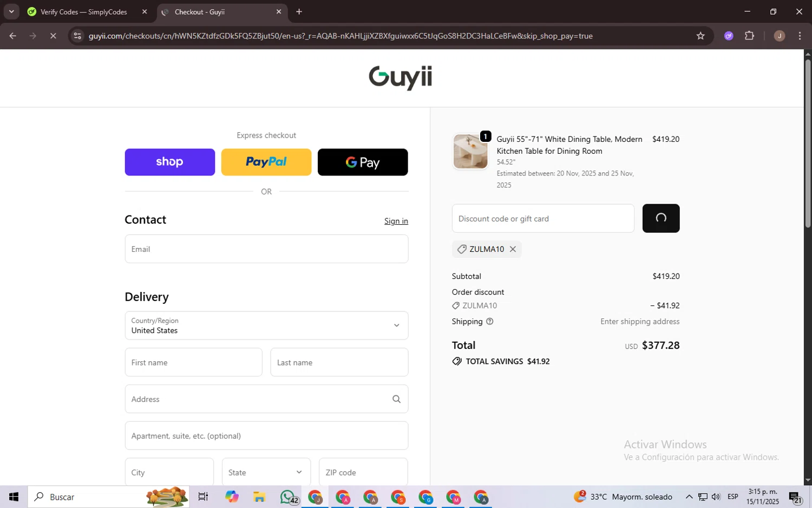Open the Chrome extensions puzzle icon
Viewport: 812px width, 508px height.
[750, 36]
